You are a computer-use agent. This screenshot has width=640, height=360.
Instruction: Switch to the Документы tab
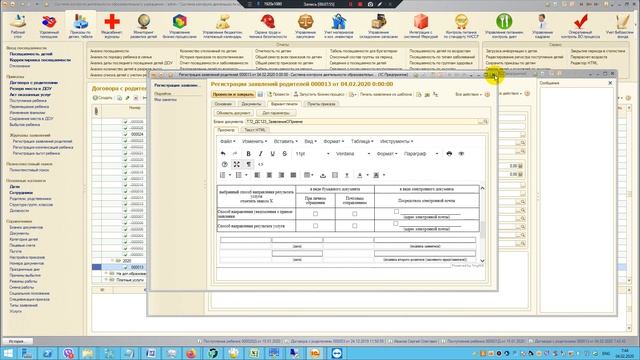pos(251,104)
